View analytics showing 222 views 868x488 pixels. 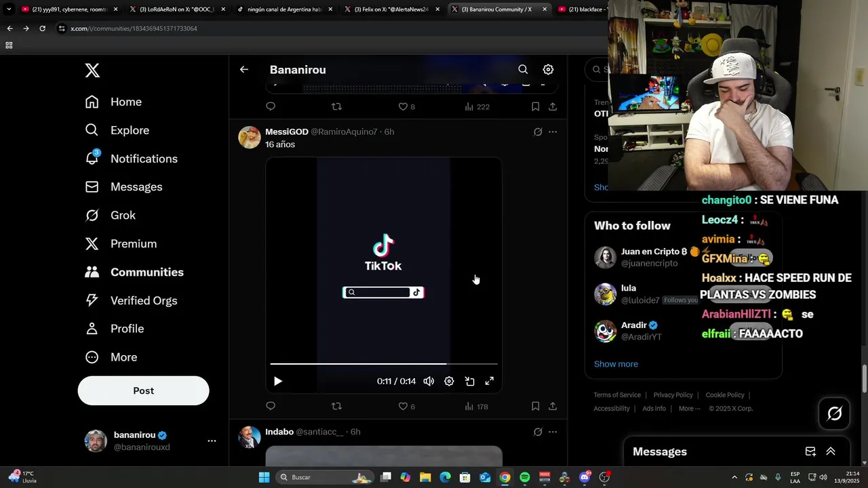coord(477,106)
